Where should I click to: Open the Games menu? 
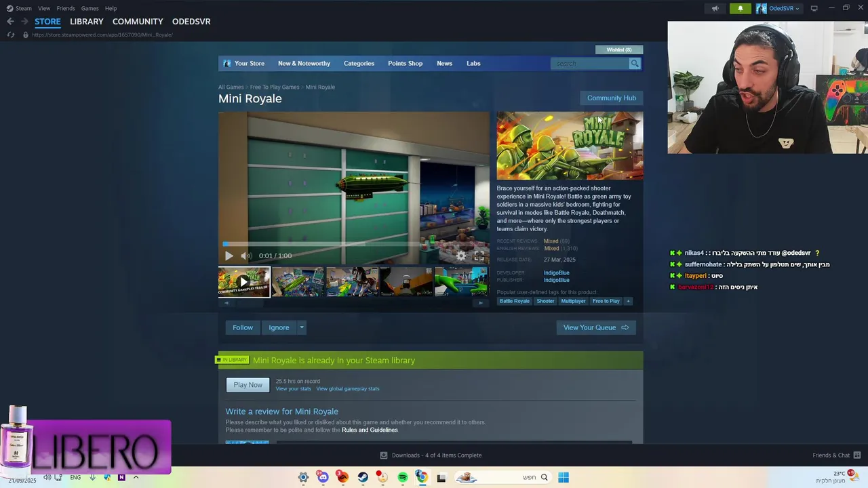[x=90, y=8]
